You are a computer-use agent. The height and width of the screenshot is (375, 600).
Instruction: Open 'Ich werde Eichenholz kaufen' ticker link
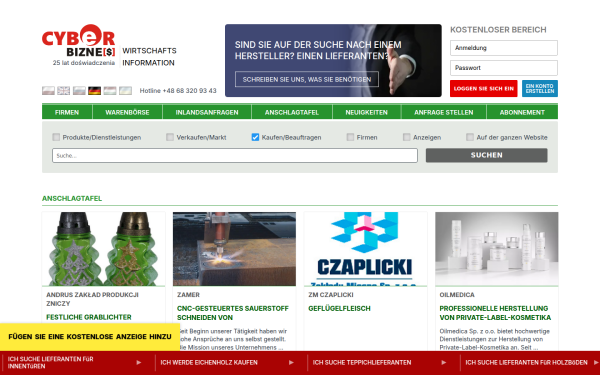pyautogui.click(x=209, y=362)
